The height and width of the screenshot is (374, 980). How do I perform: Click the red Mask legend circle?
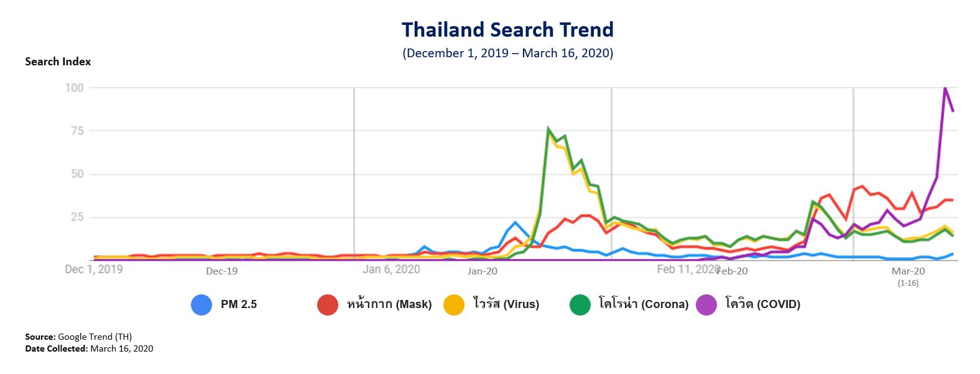[x=328, y=304]
